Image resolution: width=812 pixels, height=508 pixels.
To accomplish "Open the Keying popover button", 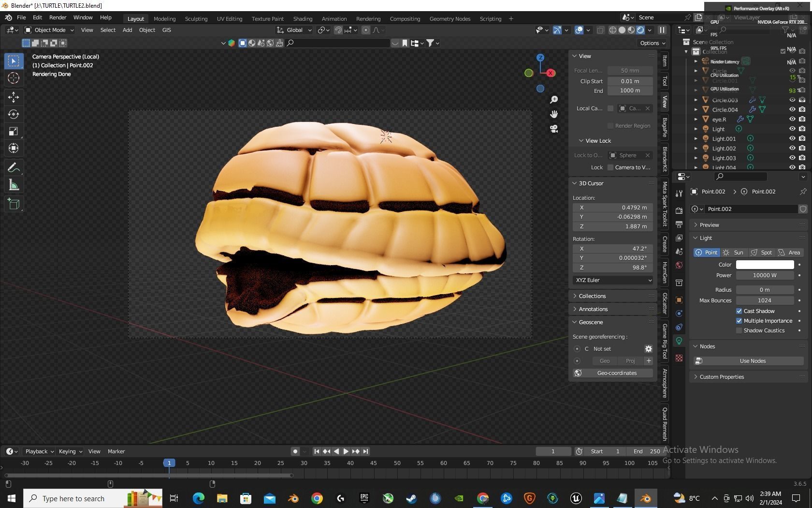I will coord(71,451).
